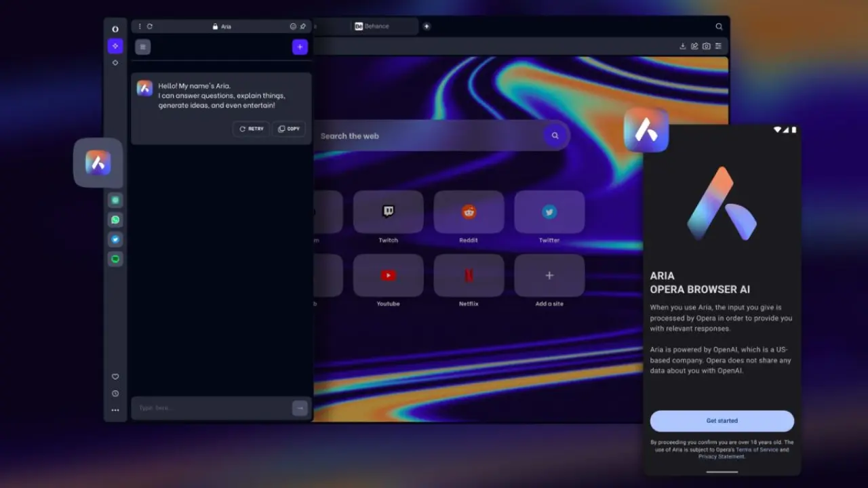Open downloads icon in address bar
The image size is (868, 488).
click(683, 46)
